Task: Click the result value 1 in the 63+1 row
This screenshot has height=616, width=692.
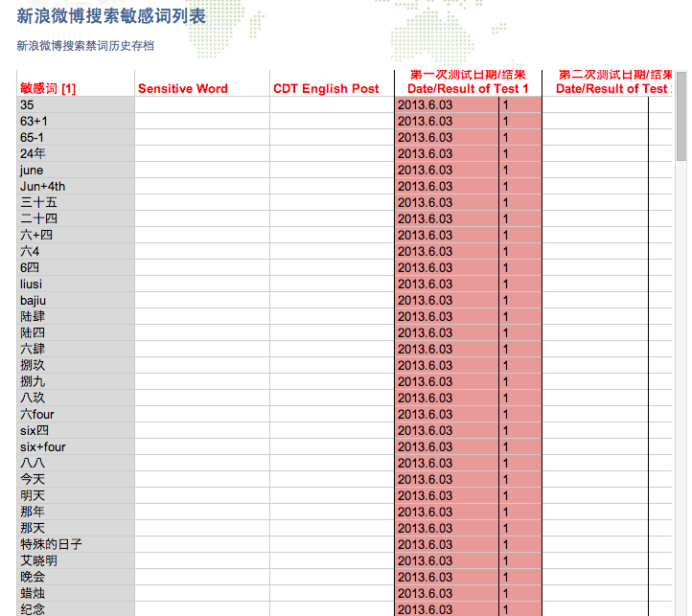Action: point(506,122)
